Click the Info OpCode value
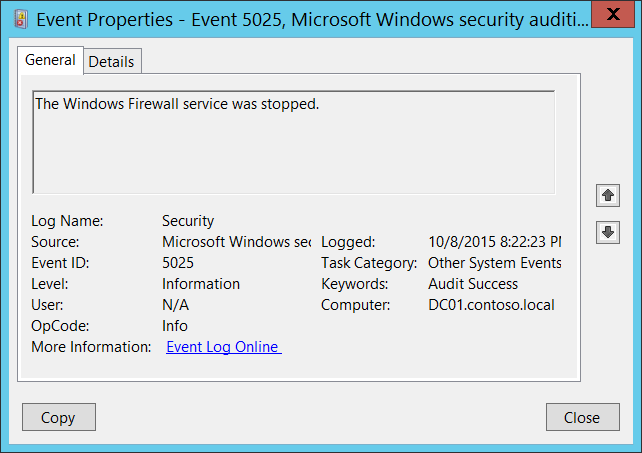The height and width of the screenshot is (453, 642). (x=175, y=326)
